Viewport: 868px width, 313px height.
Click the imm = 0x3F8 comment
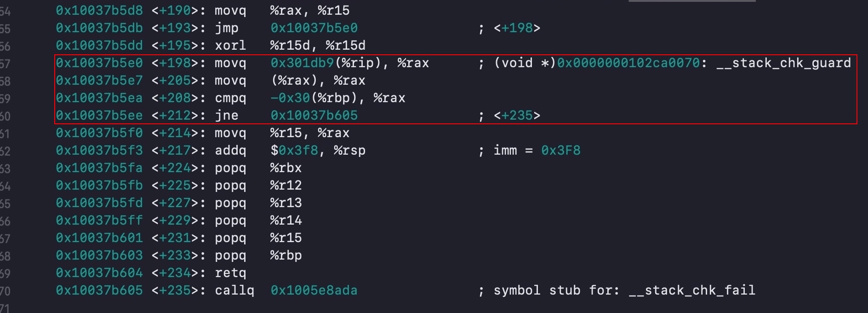537,151
